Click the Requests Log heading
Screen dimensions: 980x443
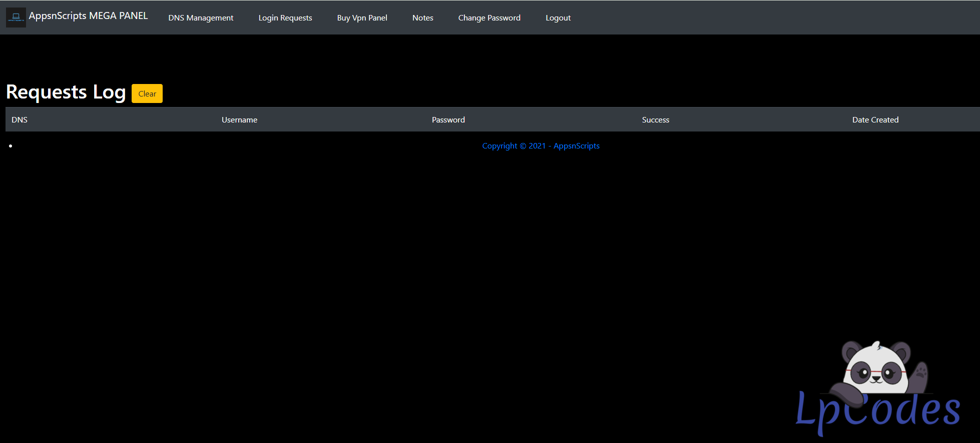pos(66,92)
